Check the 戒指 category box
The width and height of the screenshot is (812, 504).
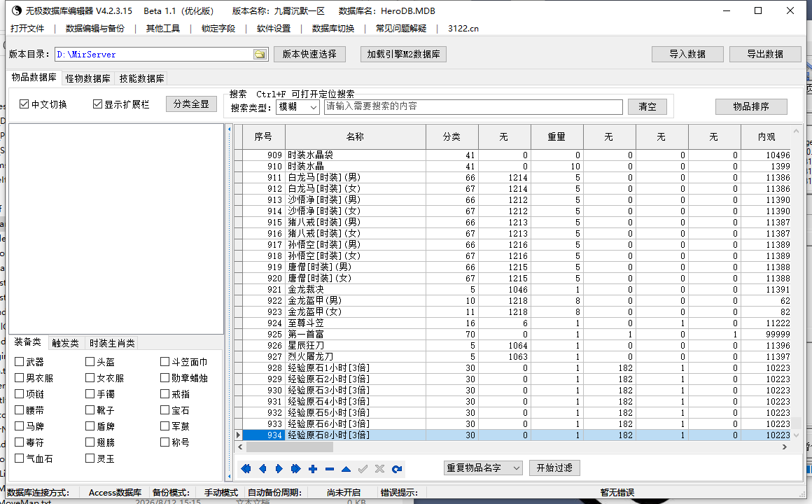[164, 393]
